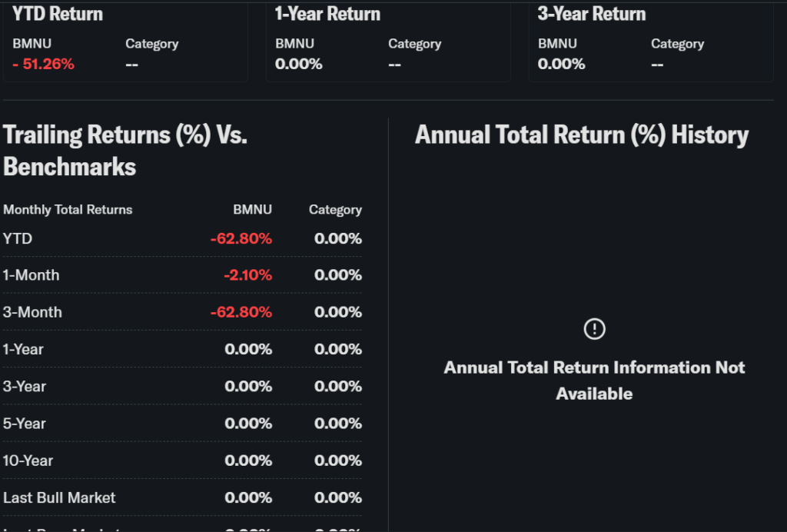Click the 3-Month BMNU value -62.80%
The image size is (787, 532).
tap(241, 312)
